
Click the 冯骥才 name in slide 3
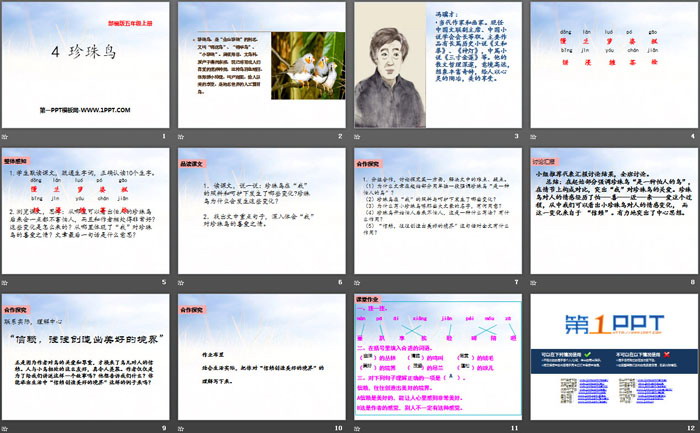pos(447,14)
